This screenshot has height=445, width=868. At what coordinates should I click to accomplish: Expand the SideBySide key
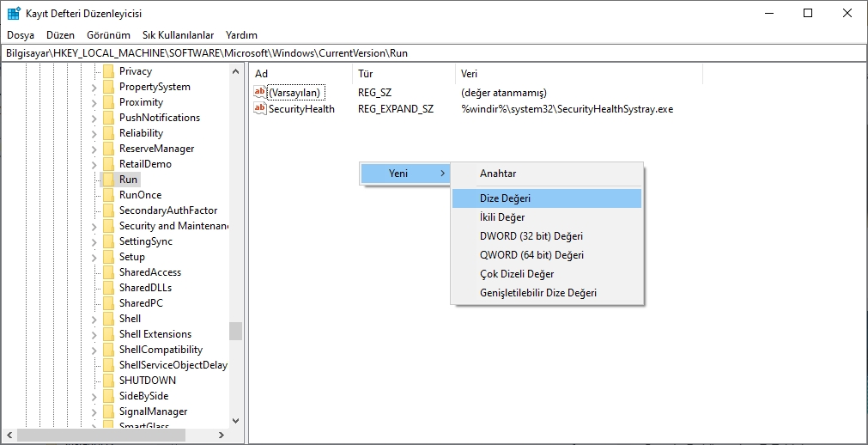point(94,396)
